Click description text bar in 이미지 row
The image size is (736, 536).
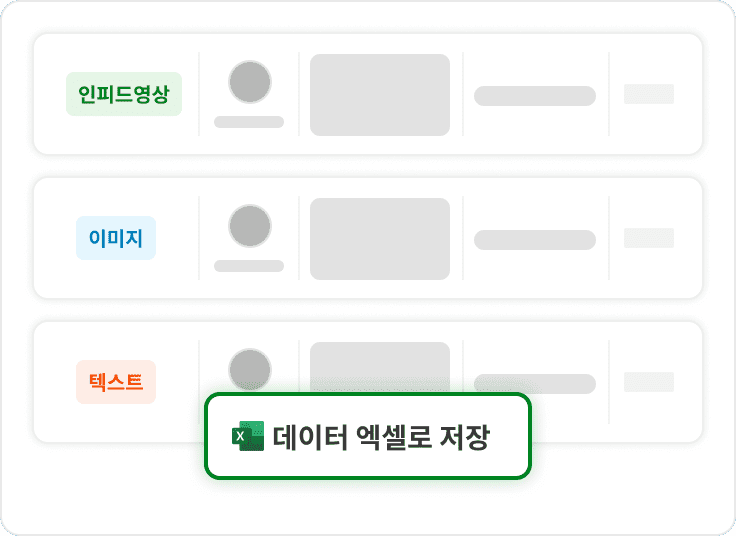[535, 240]
